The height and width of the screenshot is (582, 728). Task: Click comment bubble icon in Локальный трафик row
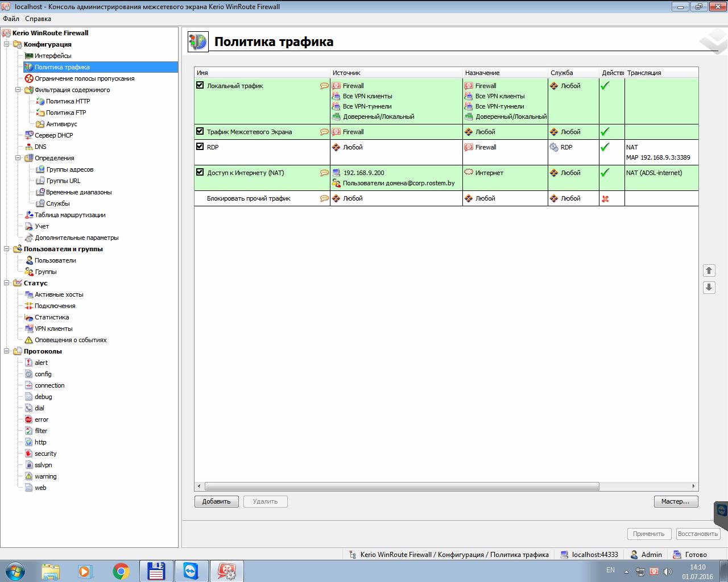click(324, 86)
